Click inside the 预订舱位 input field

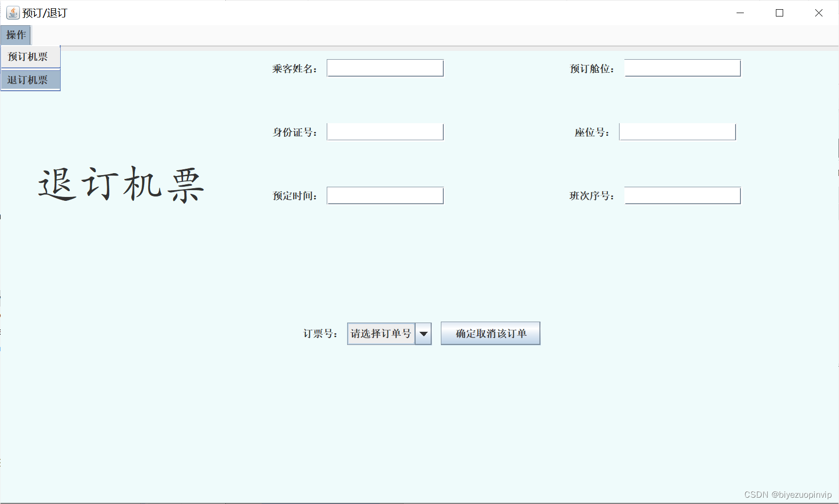[x=682, y=68]
